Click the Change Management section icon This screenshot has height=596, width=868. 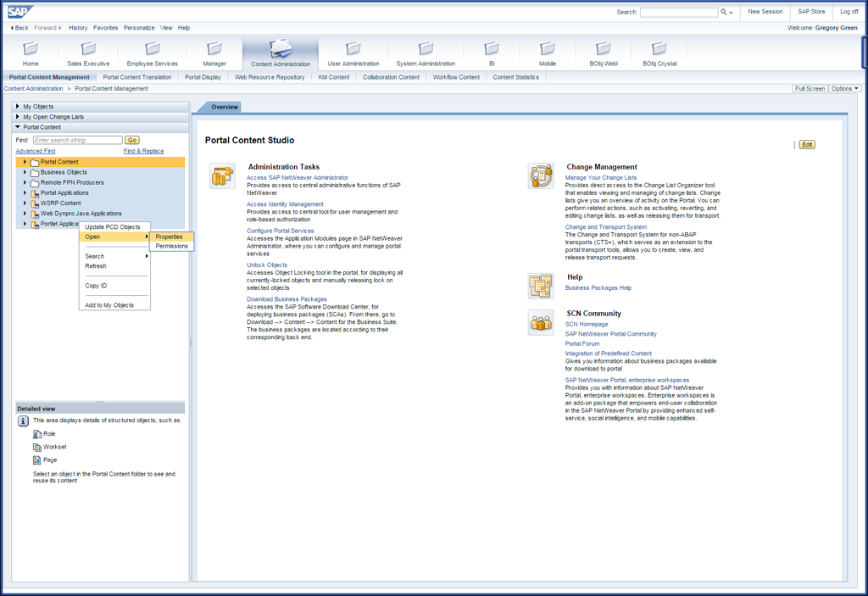pyautogui.click(x=541, y=175)
